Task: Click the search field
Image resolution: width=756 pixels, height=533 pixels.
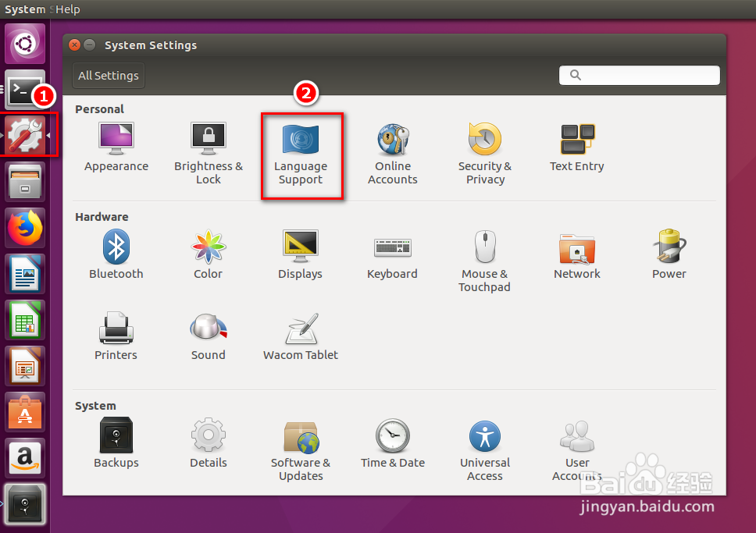Action: click(639, 75)
